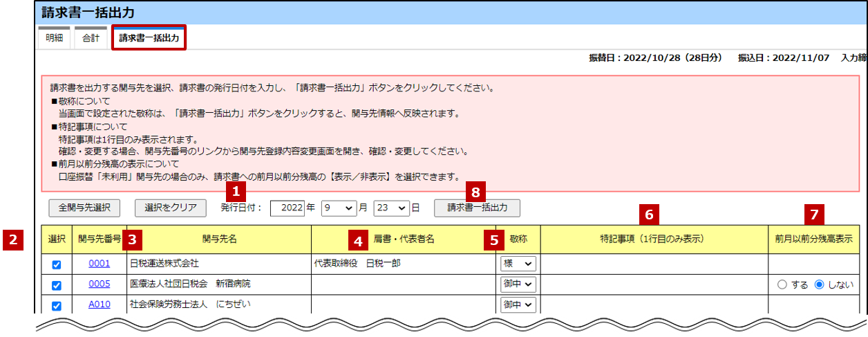Screen dimensions: 868x337
Task: Click red annotation marker number 6
Action: [649, 215]
